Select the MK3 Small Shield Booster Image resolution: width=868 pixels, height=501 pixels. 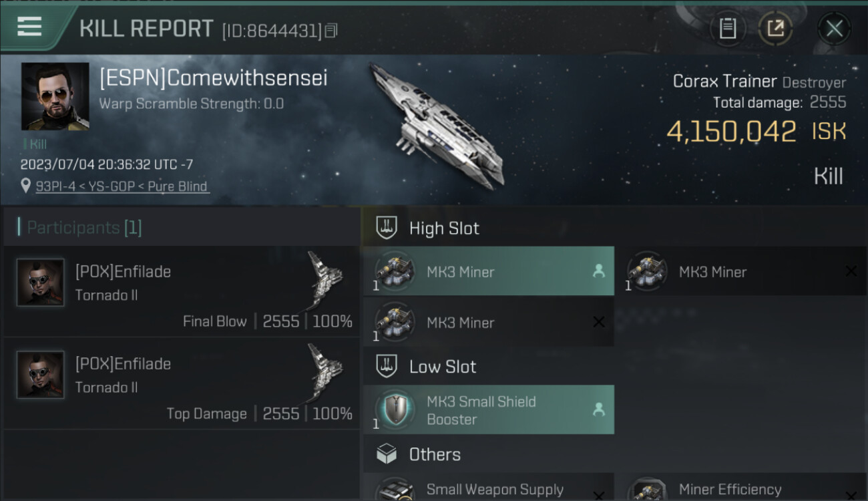[x=488, y=410]
